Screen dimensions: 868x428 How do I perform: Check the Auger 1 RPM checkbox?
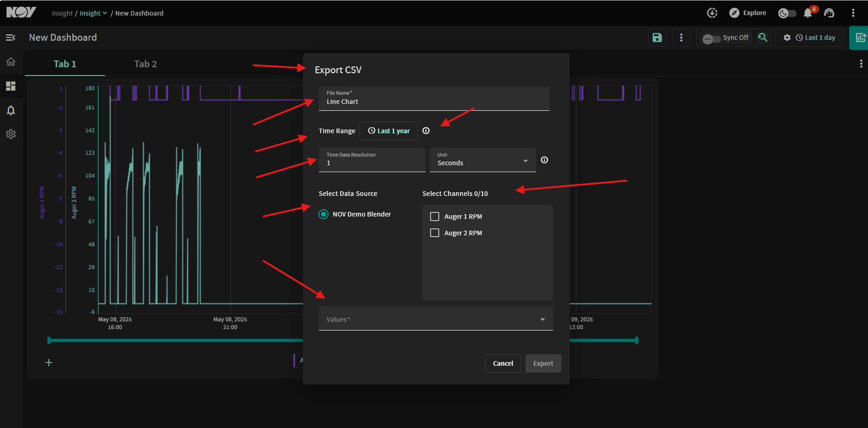435,217
